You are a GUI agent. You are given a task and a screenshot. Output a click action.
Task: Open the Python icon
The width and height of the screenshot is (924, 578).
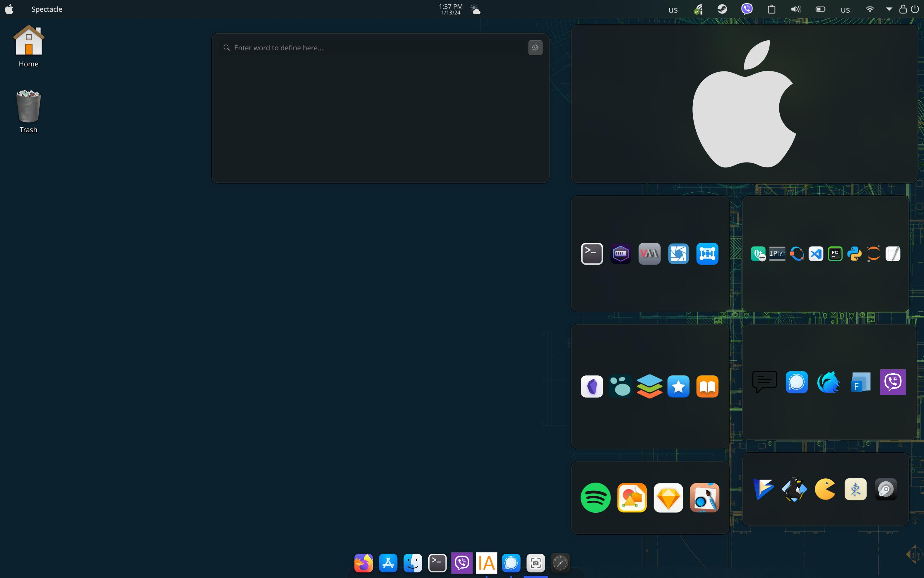(x=854, y=253)
